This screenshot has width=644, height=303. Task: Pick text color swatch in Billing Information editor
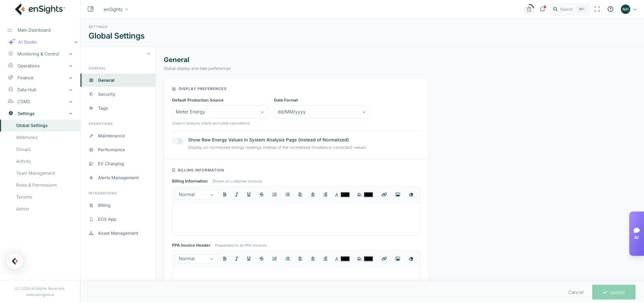click(x=345, y=194)
